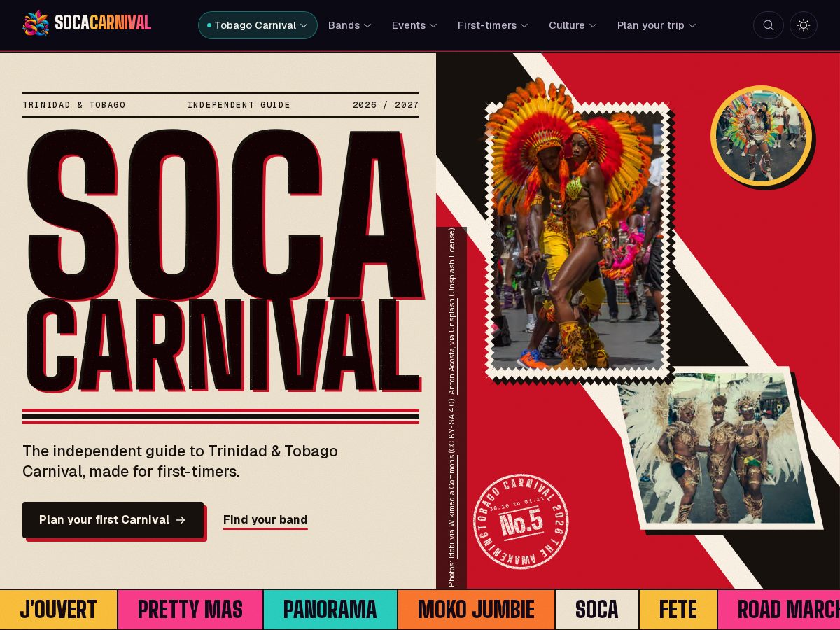This screenshot has height=630, width=840.
Task: Click Plan your first Carnival button
Action: [113, 520]
